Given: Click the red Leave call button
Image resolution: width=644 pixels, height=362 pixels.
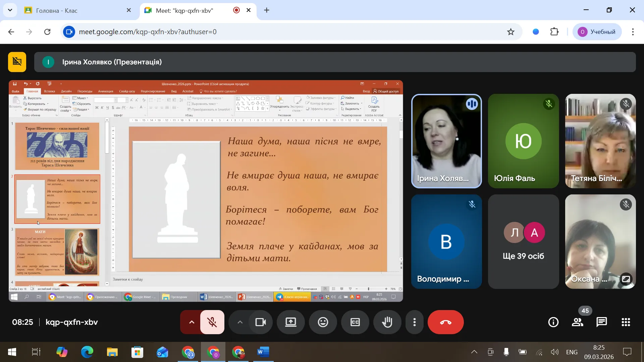Looking at the screenshot, I should (445, 322).
